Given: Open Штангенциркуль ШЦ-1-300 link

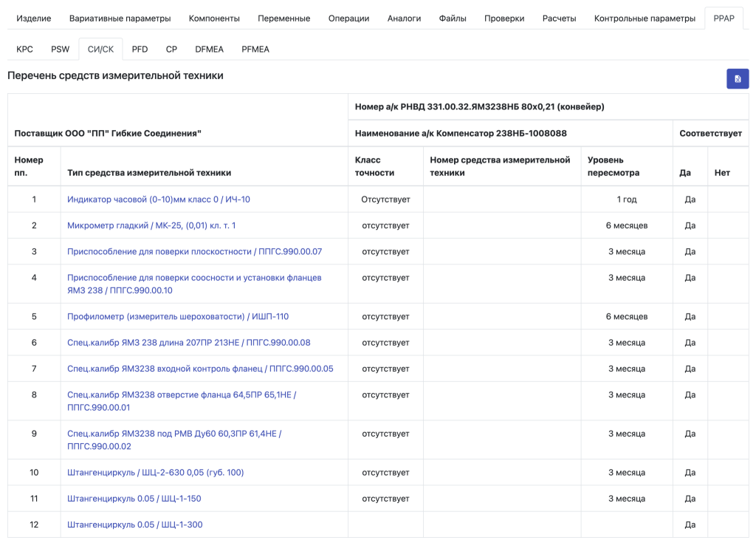Looking at the screenshot, I should point(135,525).
